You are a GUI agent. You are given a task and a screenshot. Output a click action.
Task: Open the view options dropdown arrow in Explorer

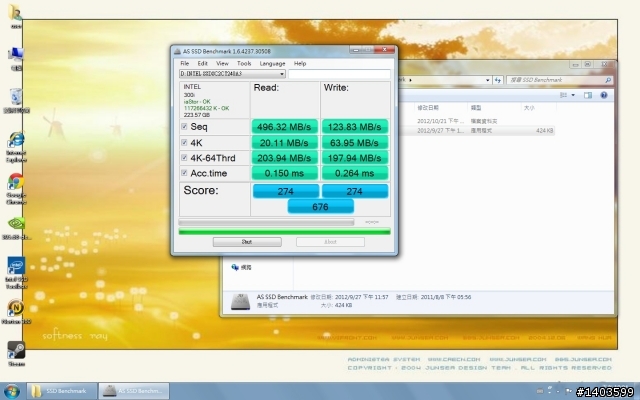coord(573,95)
